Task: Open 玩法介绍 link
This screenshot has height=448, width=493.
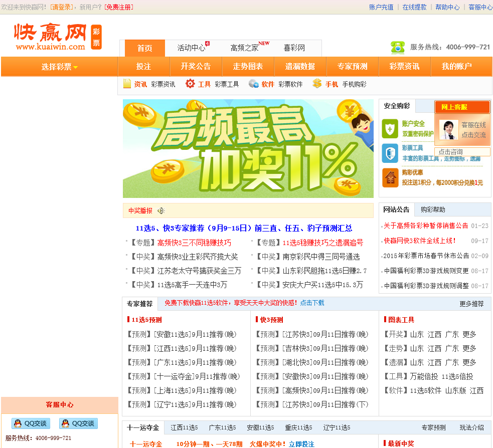Action: point(471,427)
